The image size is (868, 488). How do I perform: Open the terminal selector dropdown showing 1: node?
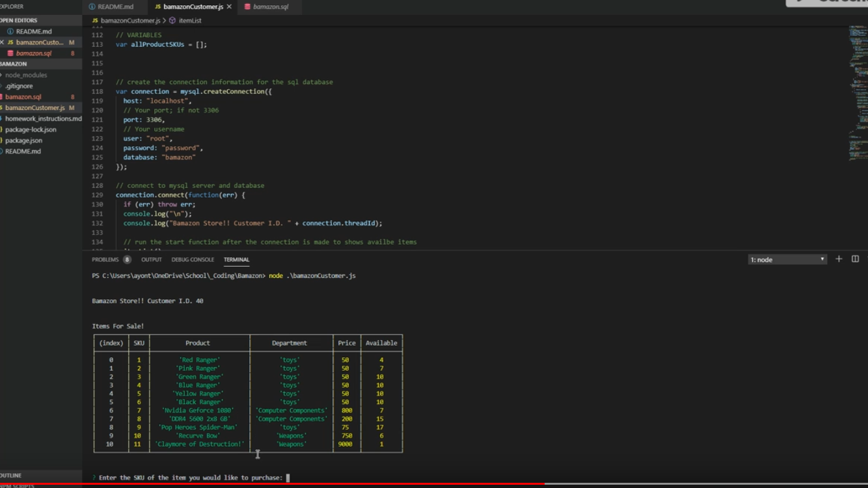point(787,260)
